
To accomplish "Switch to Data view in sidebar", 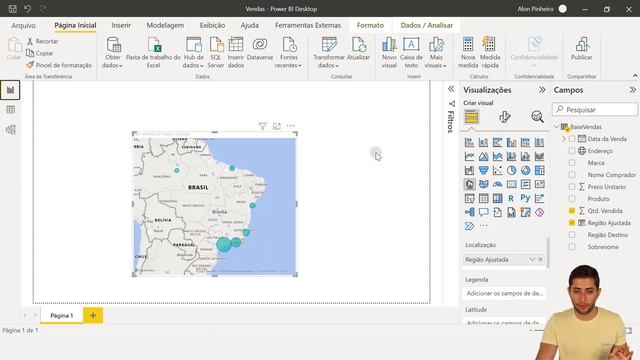I will pos(11,110).
